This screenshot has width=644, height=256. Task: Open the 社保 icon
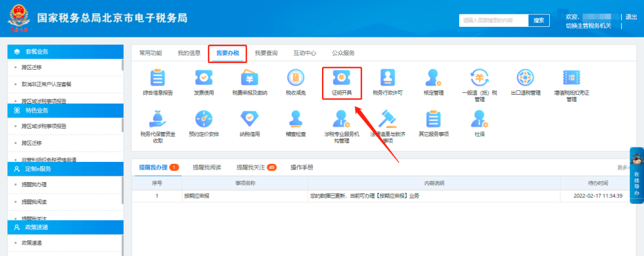pos(479,118)
